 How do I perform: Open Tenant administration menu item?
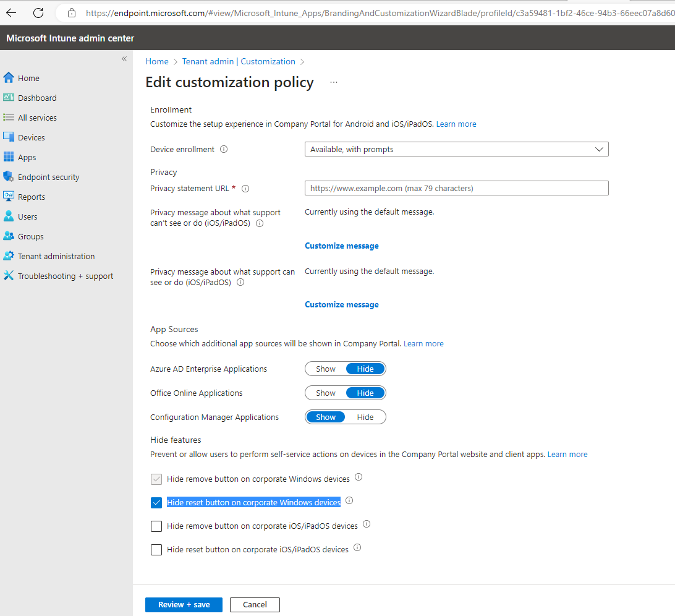[56, 256]
